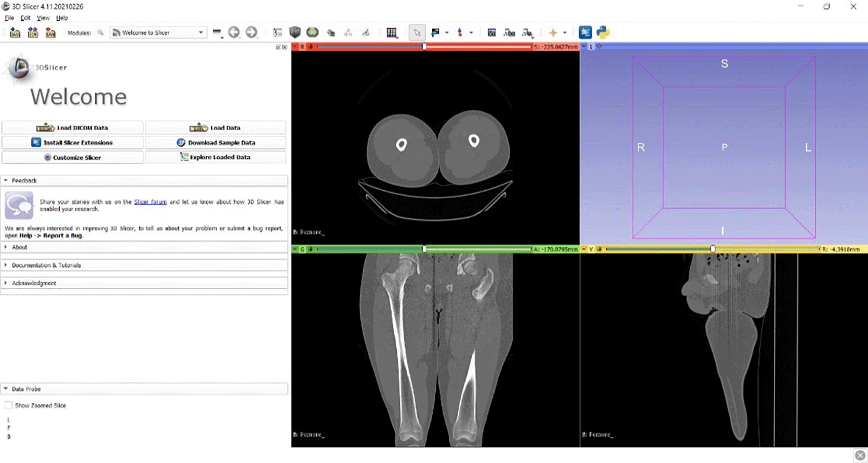Open the Modules selector combo box
868x463 pixels.
click(x=158, y=32)
